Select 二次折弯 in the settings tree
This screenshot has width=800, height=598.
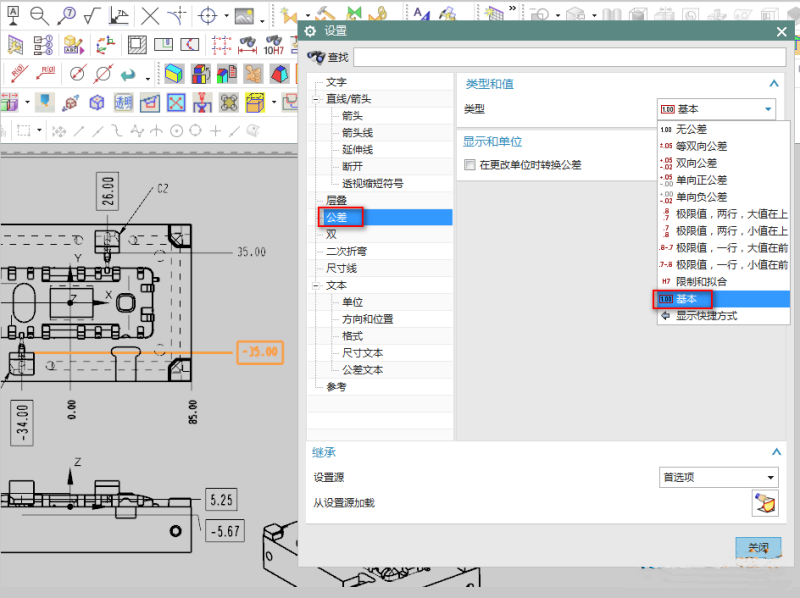[x=347, y=251]
